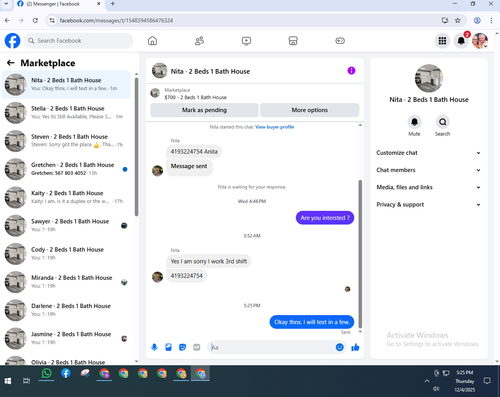Click 'Yes I am sorry I work 3rd shift' message
500x397 pixels.
coord(209,261)
